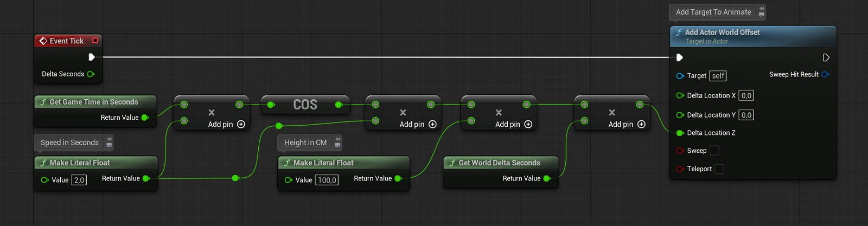The height and width of the screenshot is (226, 868).
Task: Click Add pin on the second multiply node
Action: (418, 124)
